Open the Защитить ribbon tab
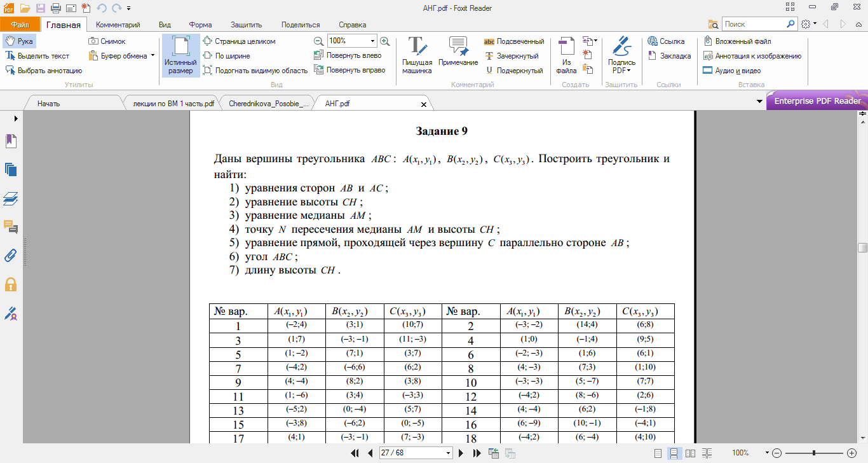 [247, 25]
